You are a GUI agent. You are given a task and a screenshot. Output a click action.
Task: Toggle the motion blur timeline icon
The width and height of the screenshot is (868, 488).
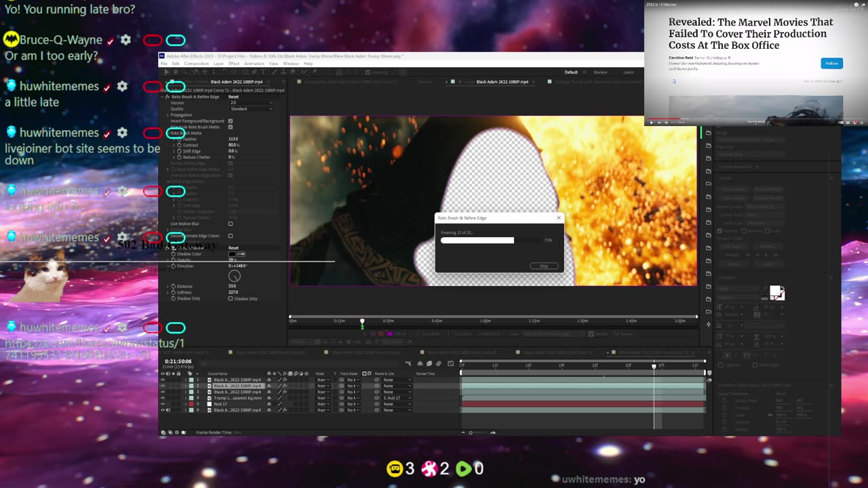(438, 363)
